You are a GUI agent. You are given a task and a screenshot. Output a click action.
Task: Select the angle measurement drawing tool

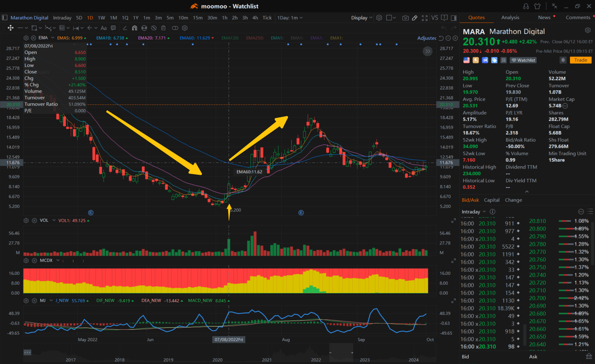125,28
